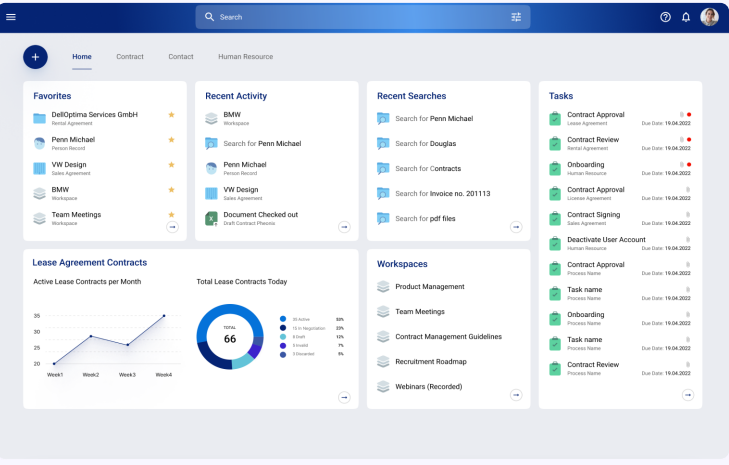729x465 pixels.
Task: Open Deactivate User Account task
Action: click(x=606, y=239)
